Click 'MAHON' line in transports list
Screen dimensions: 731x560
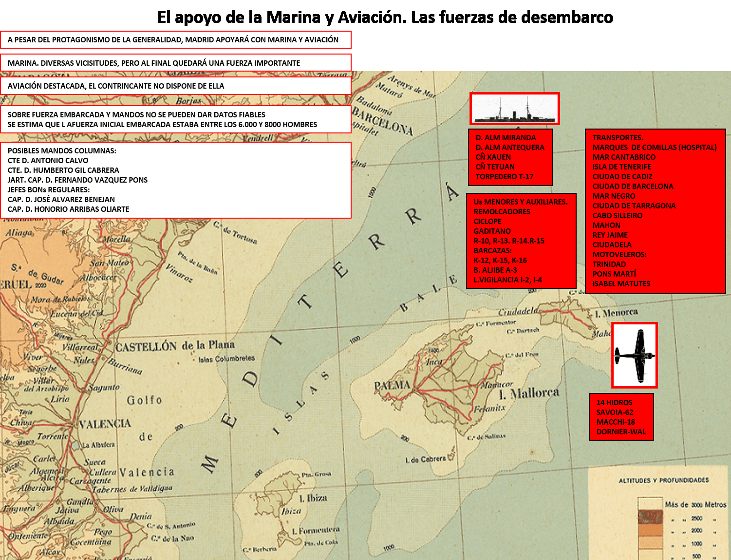click(x=606, y=225)
